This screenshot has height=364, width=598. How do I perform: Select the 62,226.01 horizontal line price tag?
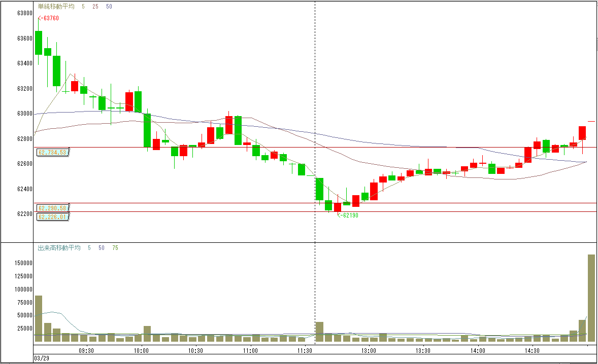tap(52, 217)
